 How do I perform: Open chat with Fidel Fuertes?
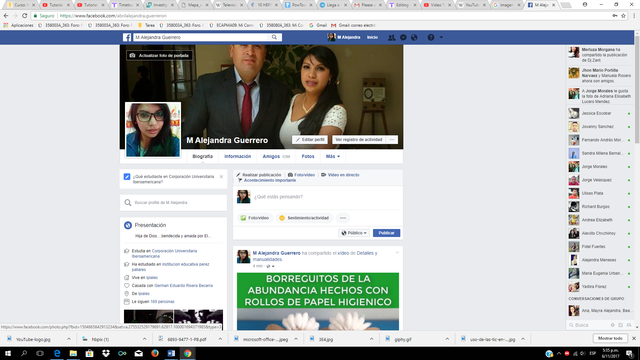click(600, 247)
